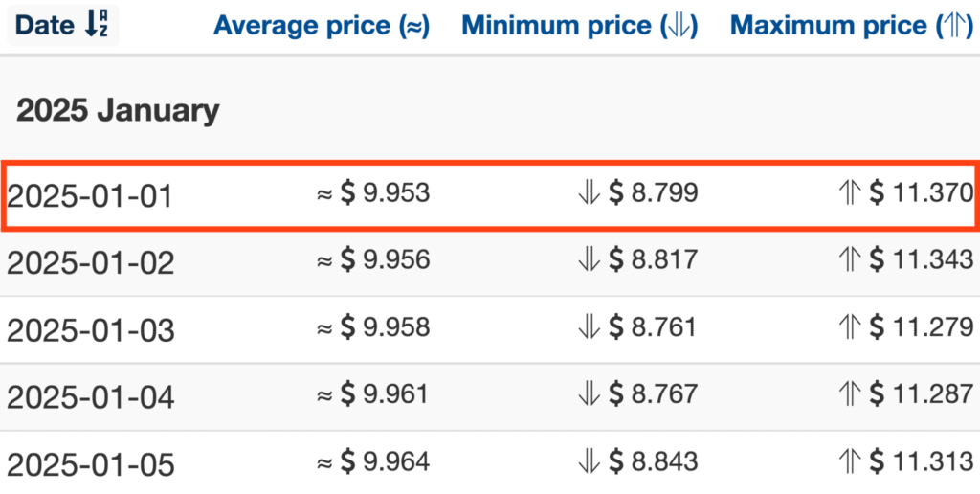
Task: Click maximum price $ 11.343 value
Action: pos(922,260)
